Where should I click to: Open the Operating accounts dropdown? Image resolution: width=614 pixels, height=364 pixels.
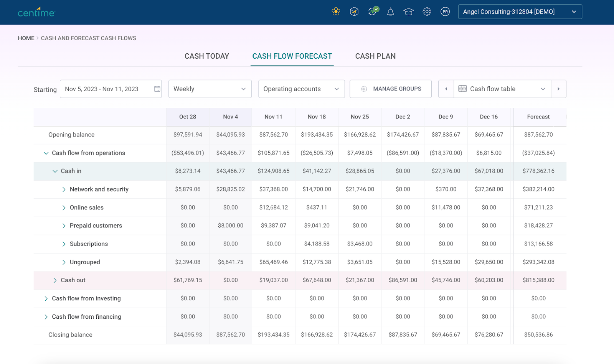[x=301, y=89]
